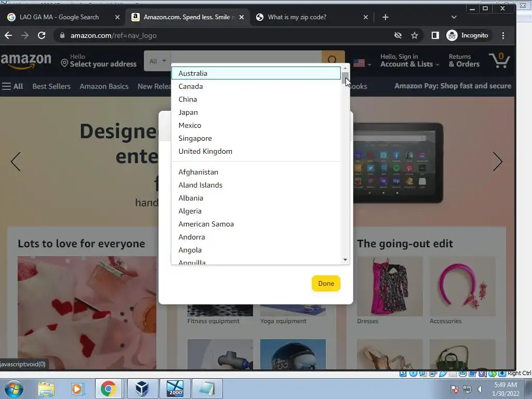Choose Canada from the dropdown list
532x399 pixels.
click(256, 87)
